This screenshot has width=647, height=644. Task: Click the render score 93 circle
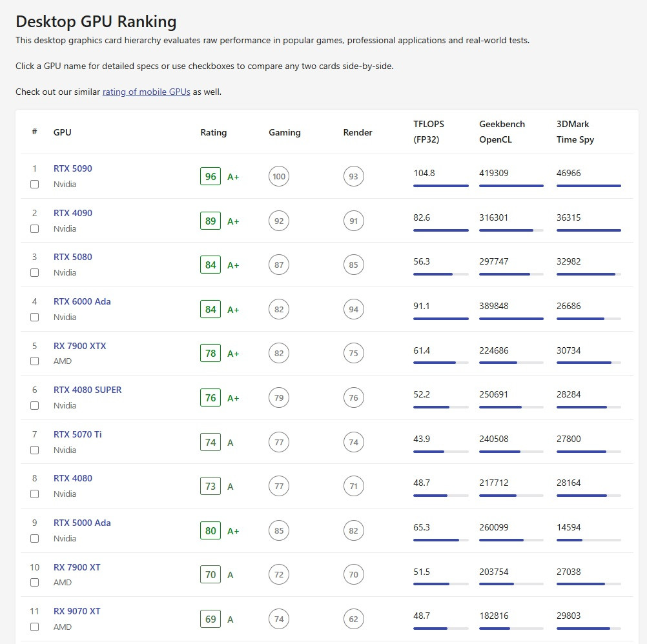pyautogui.click(x=354, y=176)
